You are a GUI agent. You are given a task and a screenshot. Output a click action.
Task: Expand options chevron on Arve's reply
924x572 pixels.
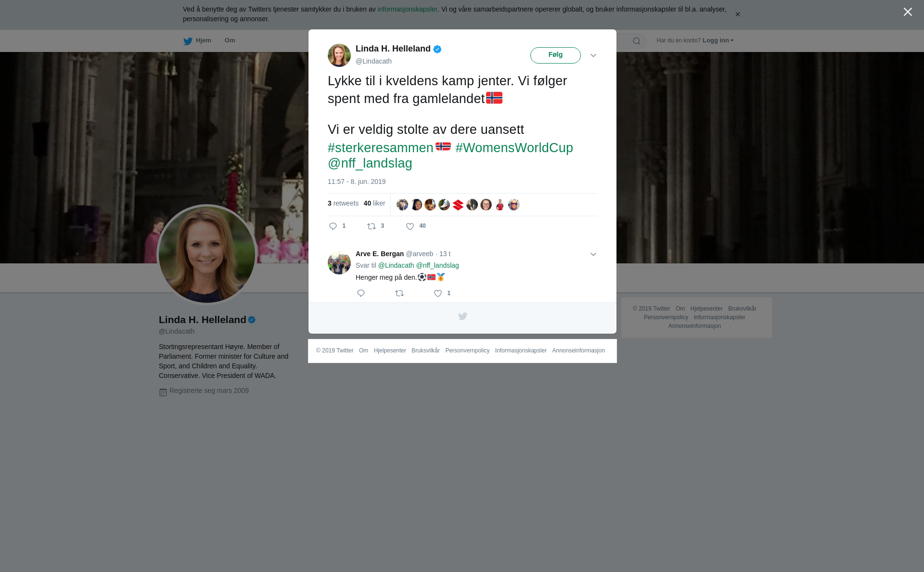click(593, 254)
